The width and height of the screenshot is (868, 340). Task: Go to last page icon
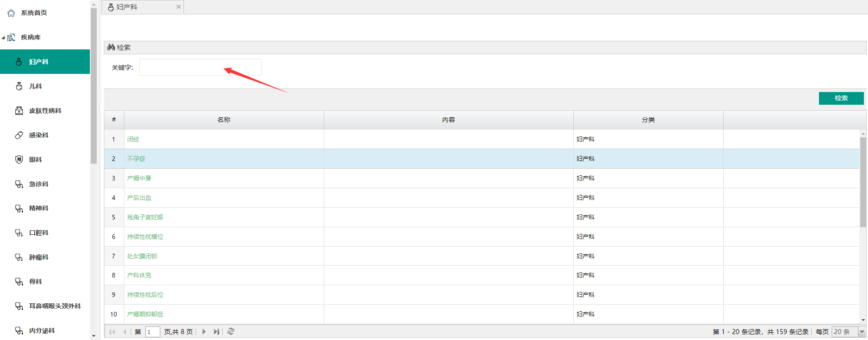[217, 331]
